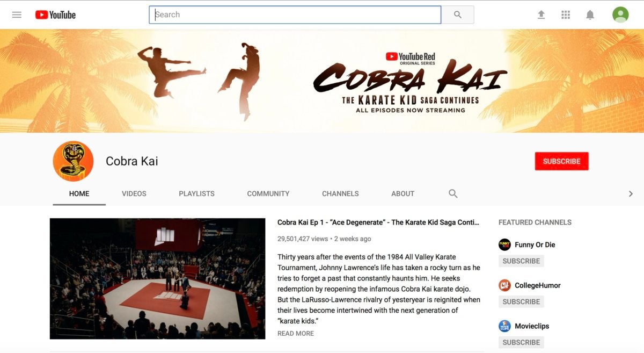Open the Playlists tab

(196, 194)
